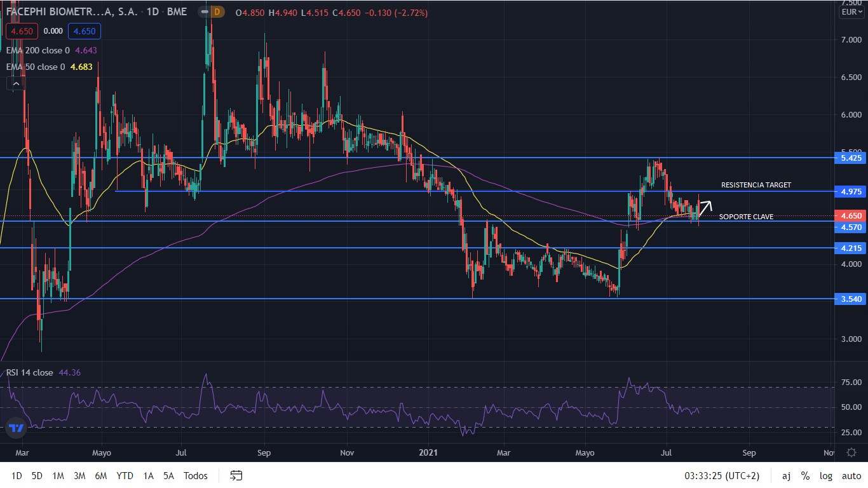Click the chart settings gear icon
This screenshot has height=488, width=868.
click(851, 452)
